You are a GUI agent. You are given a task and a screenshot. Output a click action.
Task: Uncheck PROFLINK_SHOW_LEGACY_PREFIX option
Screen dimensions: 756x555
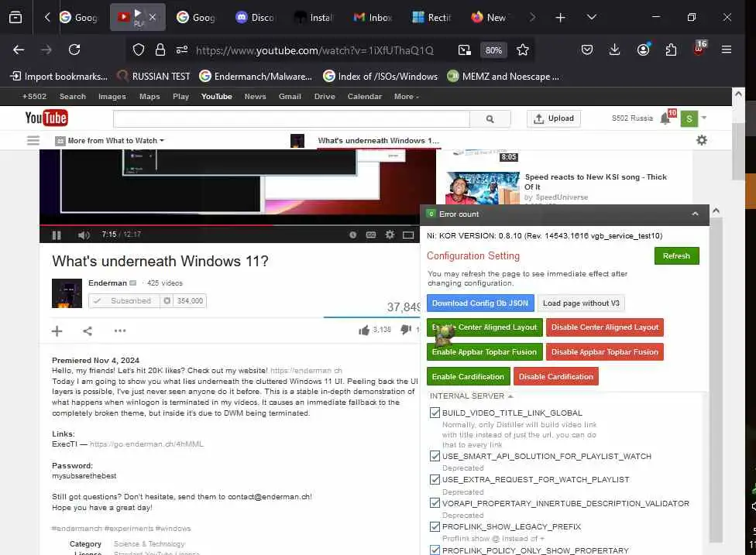pyautogui.click(x=435, y=526)
